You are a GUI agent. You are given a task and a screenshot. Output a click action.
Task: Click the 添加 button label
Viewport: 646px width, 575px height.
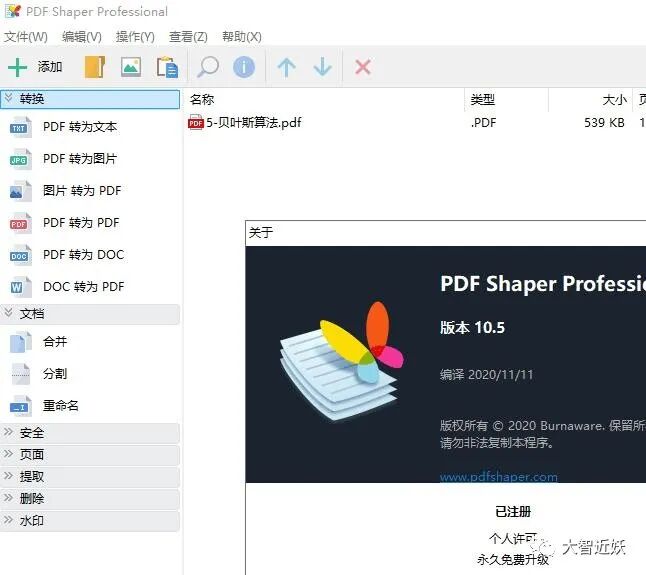[50, 66]
